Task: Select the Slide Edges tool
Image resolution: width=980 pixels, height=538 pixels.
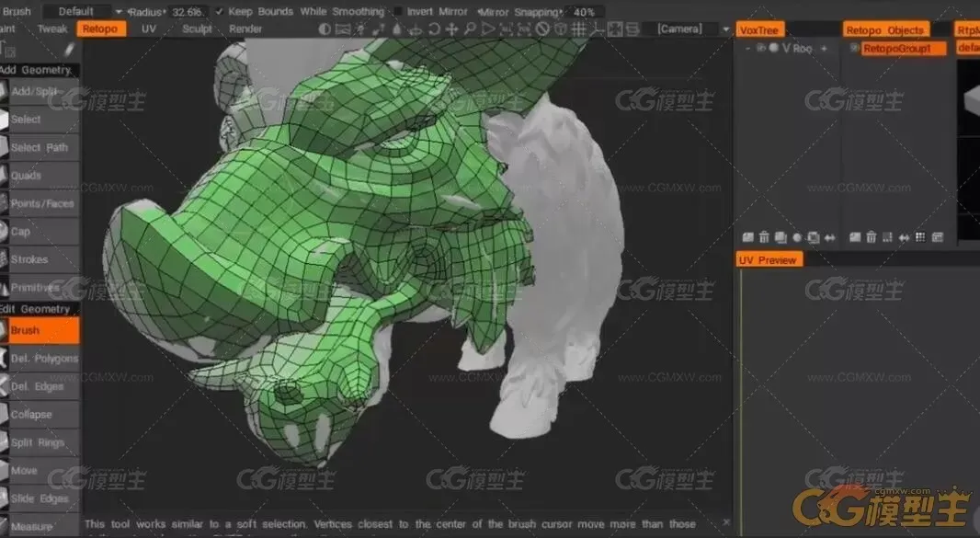Action: click(40, 498)
